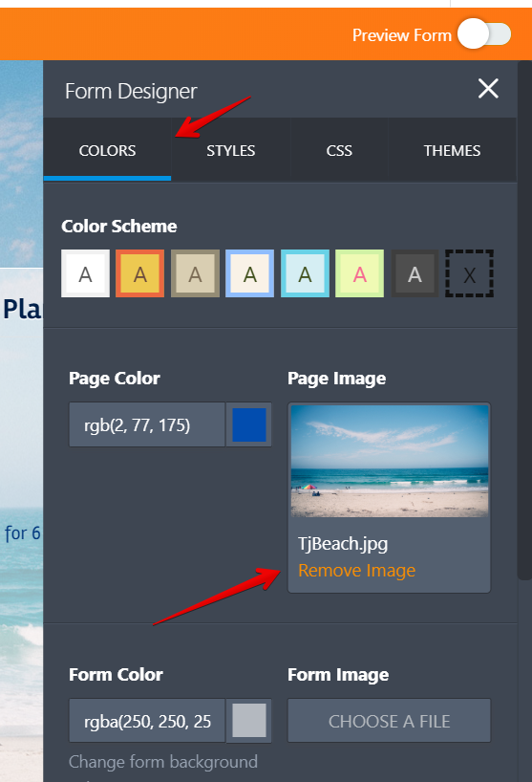Click the Form Designer title
Image resolution: width=532 pixels, height=782 pixels.
(x=131, y=91)
